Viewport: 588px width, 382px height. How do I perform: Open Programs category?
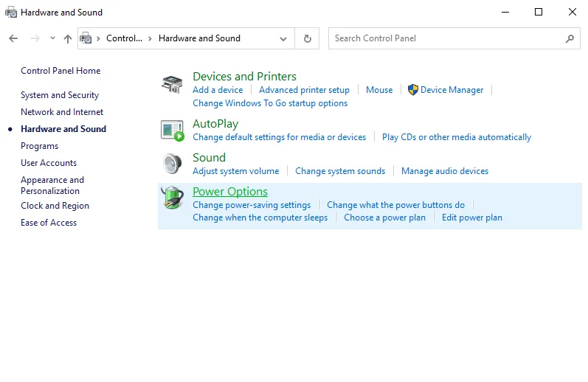(x=39, y=146)
